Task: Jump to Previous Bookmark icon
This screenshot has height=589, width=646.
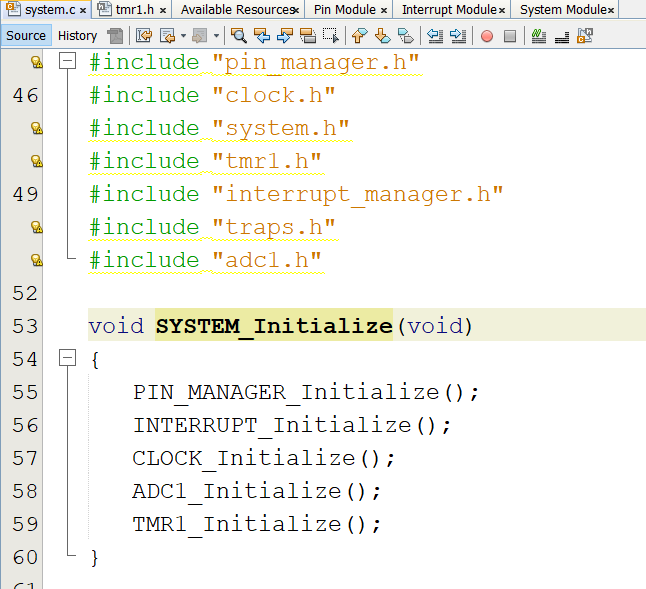Action: pyautogui.click(x=360, y=36)
